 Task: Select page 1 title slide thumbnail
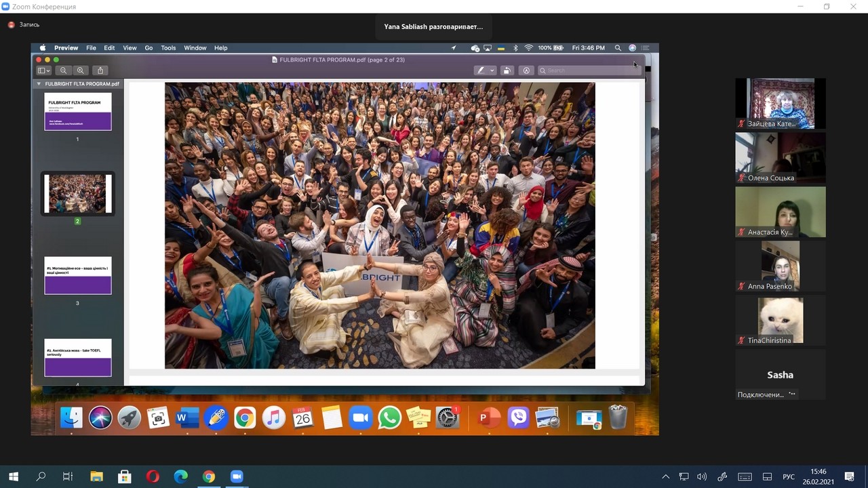pos(78,112)
